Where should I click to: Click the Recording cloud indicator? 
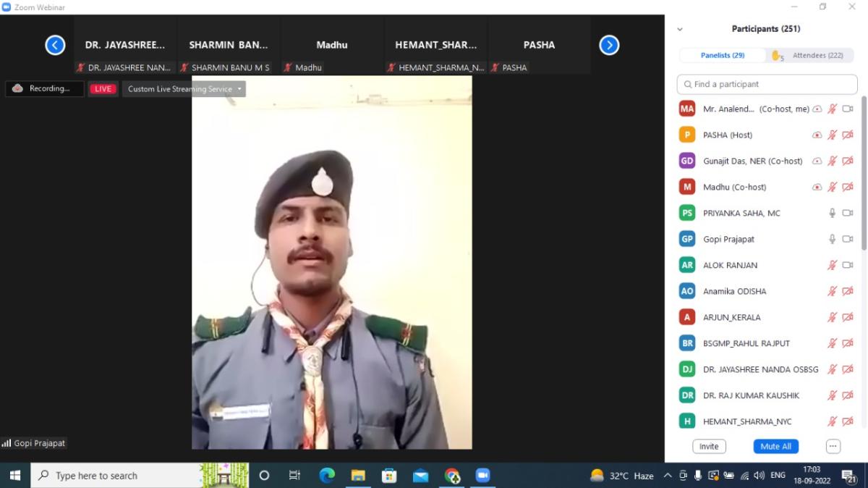click(x=44, y=89)
